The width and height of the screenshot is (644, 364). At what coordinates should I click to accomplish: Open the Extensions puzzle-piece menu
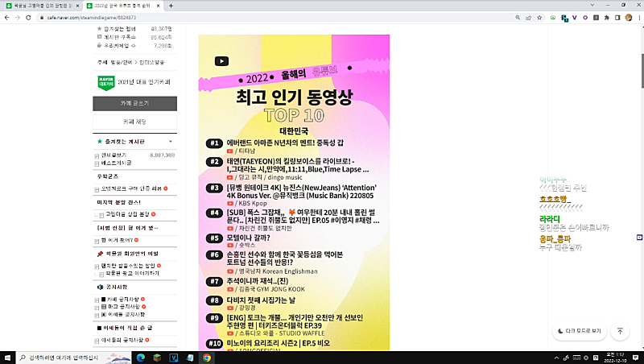click(x=607, y=18)
